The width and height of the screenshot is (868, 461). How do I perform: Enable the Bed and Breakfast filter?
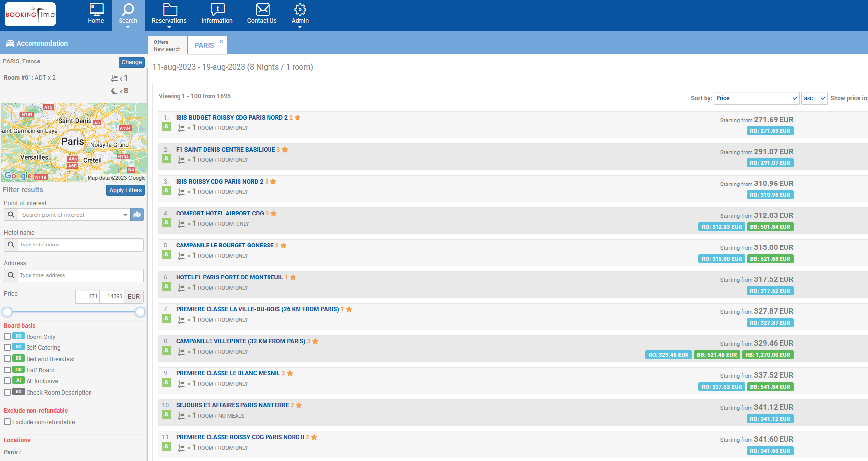[7, 359]
